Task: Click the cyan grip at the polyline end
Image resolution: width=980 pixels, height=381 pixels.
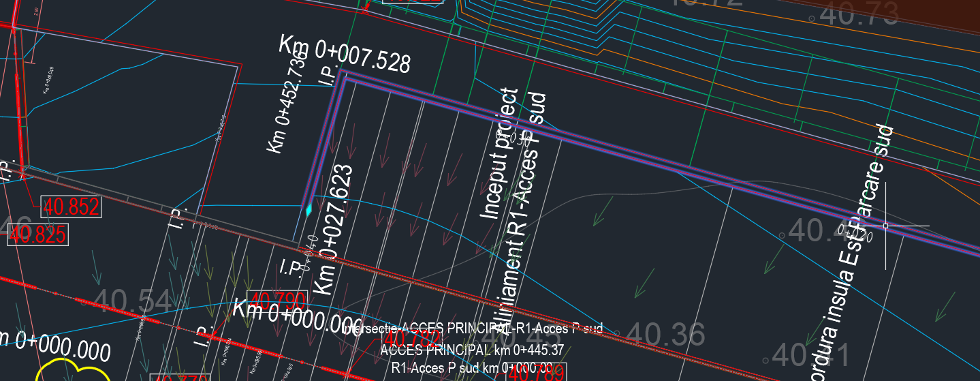Action: (309, 210)
